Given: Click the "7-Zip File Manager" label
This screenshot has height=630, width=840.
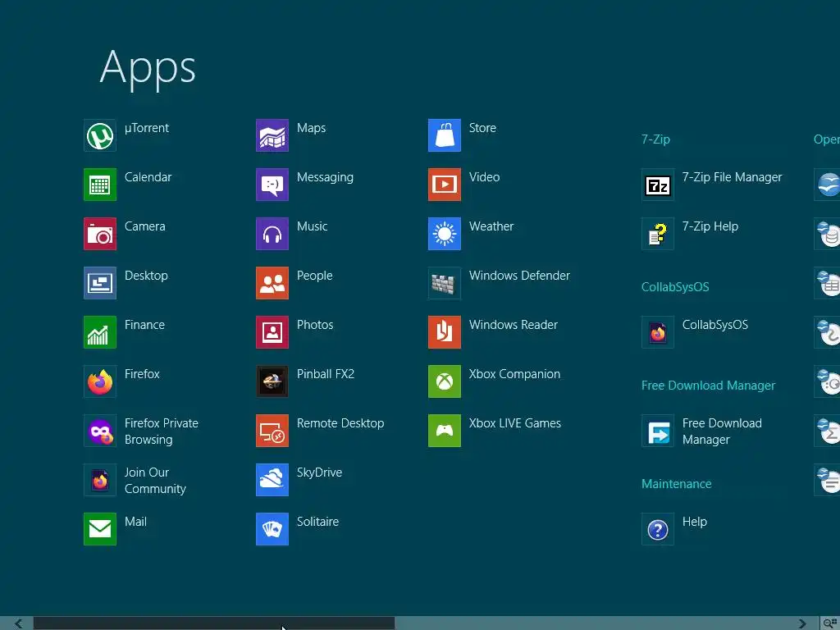Looking at the screenshot, I should (x=732, y=177).
